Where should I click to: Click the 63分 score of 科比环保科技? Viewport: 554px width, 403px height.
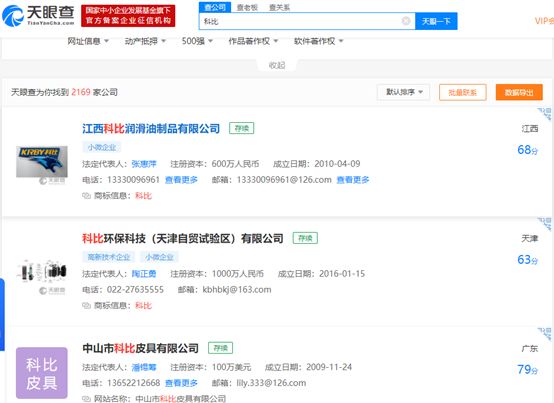[528, 260]
